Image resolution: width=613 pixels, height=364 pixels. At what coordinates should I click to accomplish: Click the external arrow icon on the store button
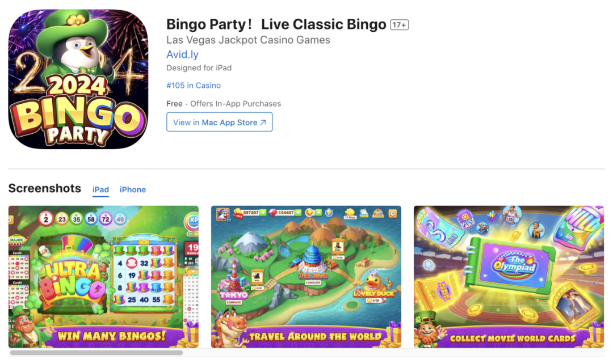tap(263, 122)
